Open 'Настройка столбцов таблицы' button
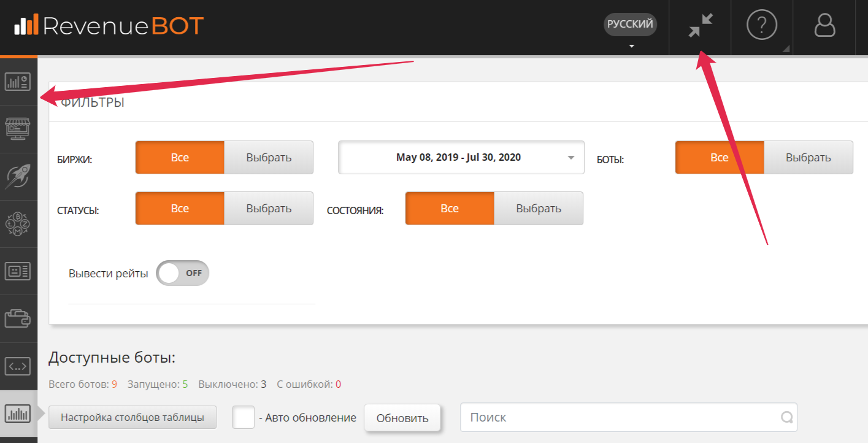 click(x=133, y=417)
